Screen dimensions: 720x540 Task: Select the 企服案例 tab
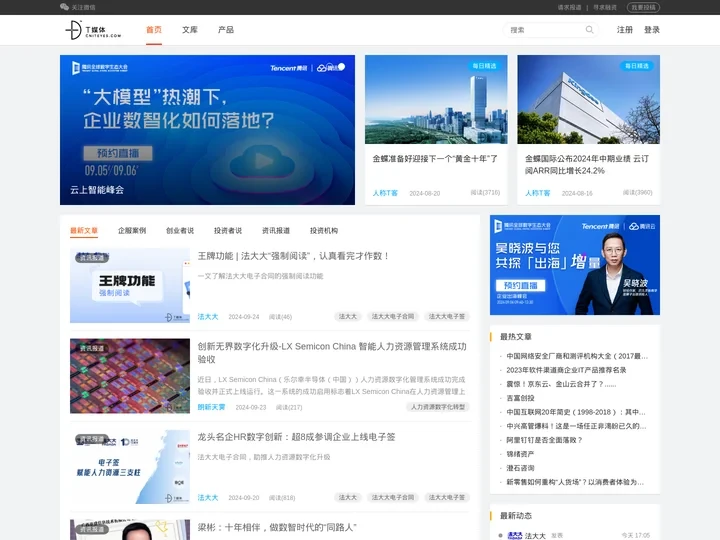(x=132, y=231)
